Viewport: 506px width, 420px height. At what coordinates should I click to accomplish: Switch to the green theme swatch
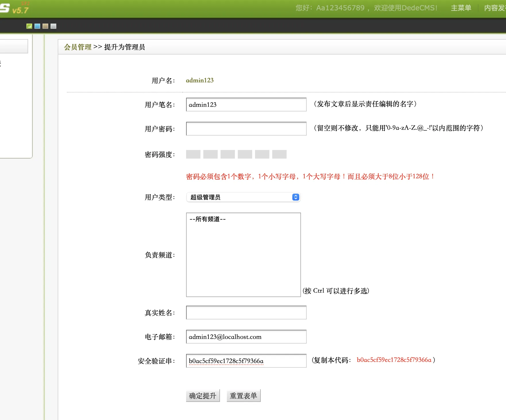[29, 26]
